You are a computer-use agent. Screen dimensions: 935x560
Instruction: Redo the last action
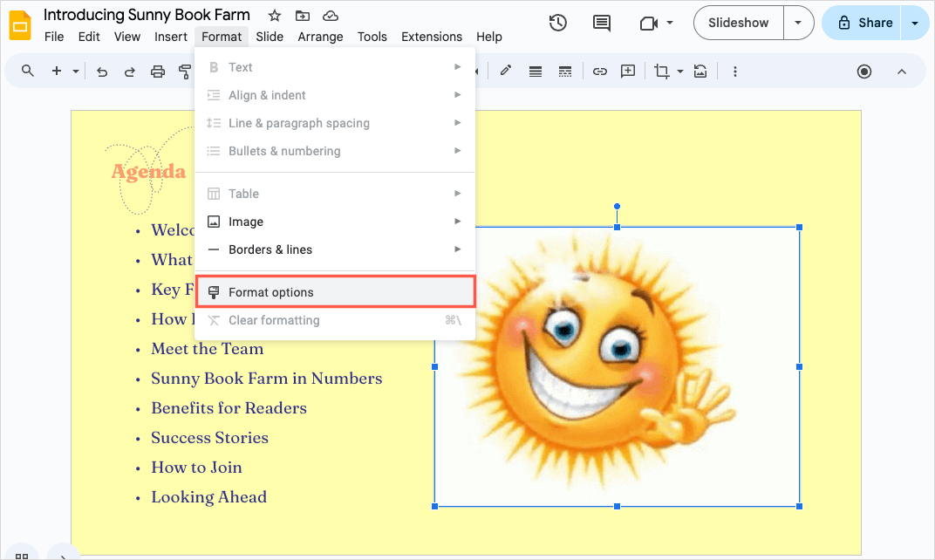[129, 72]
